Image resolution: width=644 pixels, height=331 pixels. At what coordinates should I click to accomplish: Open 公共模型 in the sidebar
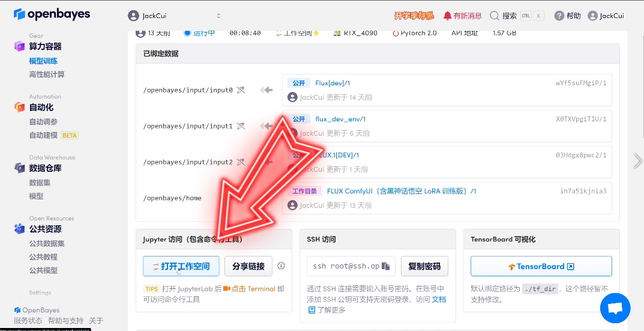[x=43, y=270]
